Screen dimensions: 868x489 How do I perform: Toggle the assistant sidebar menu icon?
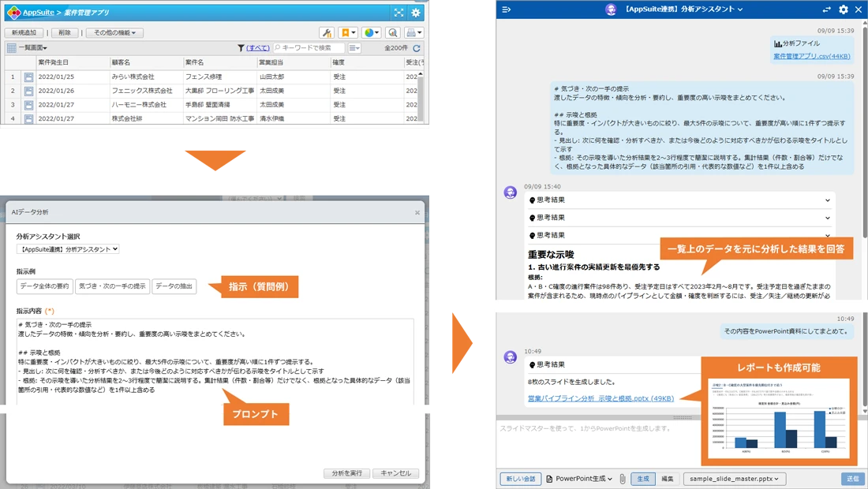506,9
